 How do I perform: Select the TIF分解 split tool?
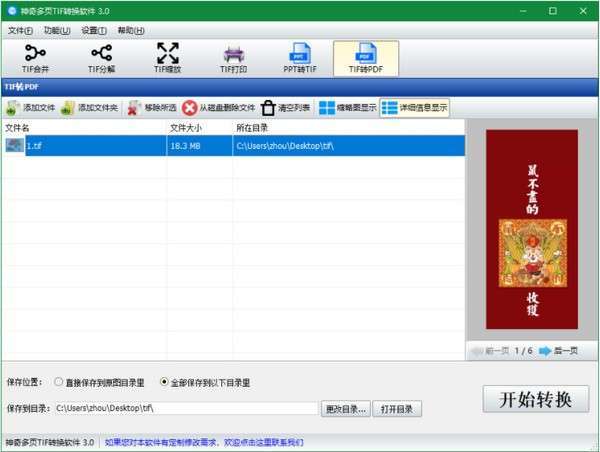point(101,59)
